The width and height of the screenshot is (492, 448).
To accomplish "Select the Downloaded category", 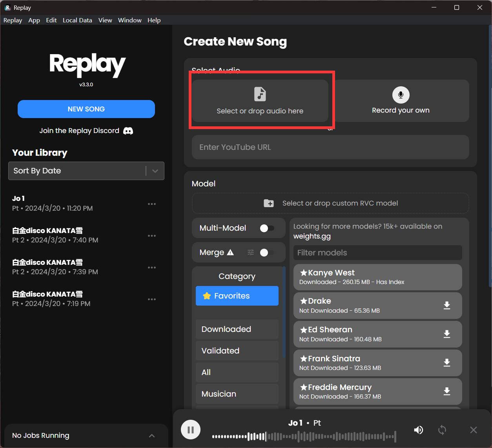I will tap(237, 329).
